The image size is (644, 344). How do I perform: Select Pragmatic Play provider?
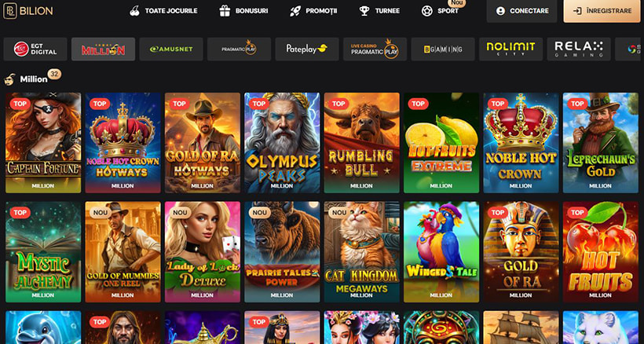point(239,49)
